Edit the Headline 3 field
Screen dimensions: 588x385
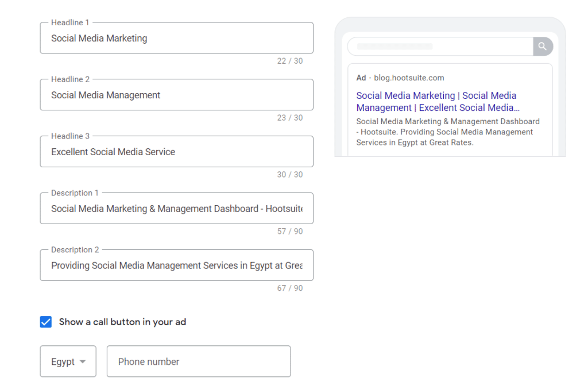click(x=177, y=152)
